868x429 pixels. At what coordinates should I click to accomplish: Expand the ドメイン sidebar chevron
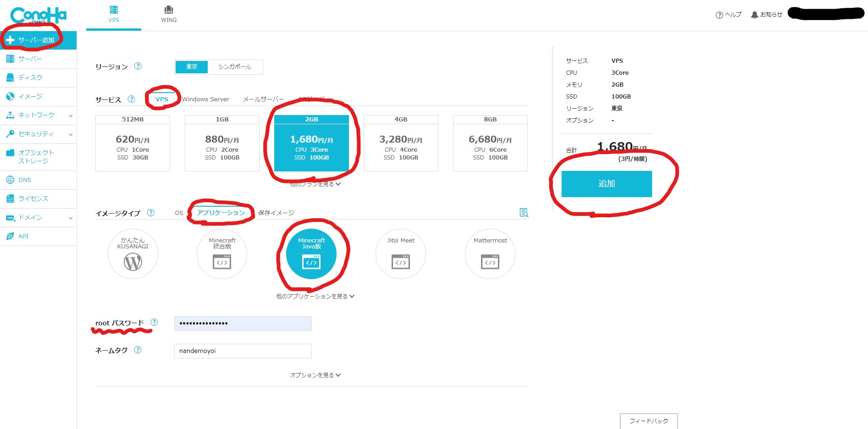click(71, 218)
